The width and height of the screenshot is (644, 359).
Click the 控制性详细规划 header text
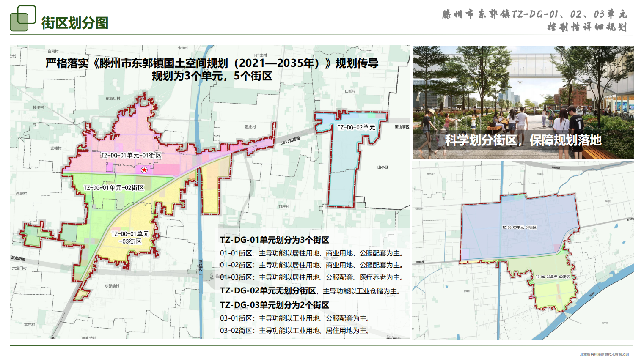(586, 27)
